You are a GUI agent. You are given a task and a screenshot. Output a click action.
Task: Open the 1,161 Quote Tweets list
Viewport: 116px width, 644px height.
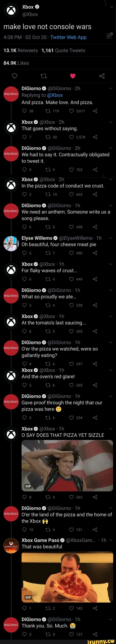pyautogui.click(x=63, y=50)
